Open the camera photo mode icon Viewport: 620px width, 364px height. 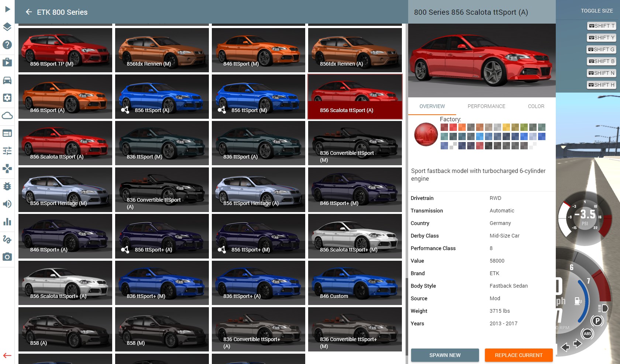(x=7, y=257)
